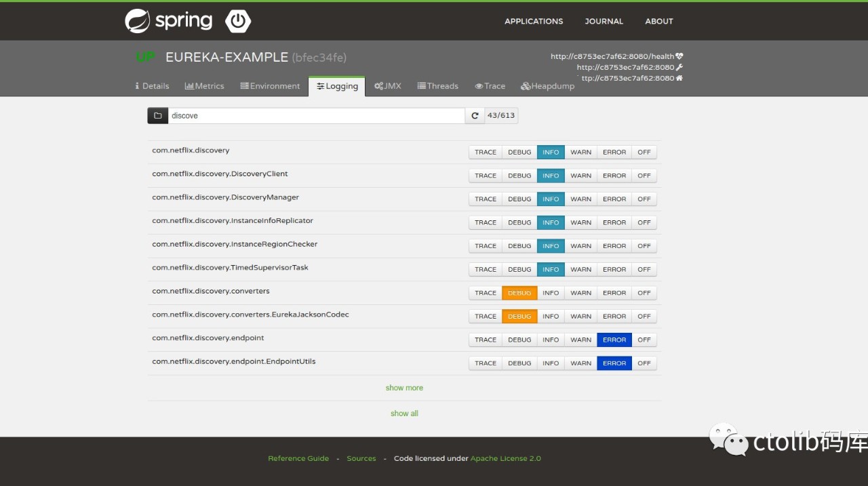868x486 pixels.
Task: Open APPLICATIONS in top navigation
Action: (534, 21)
